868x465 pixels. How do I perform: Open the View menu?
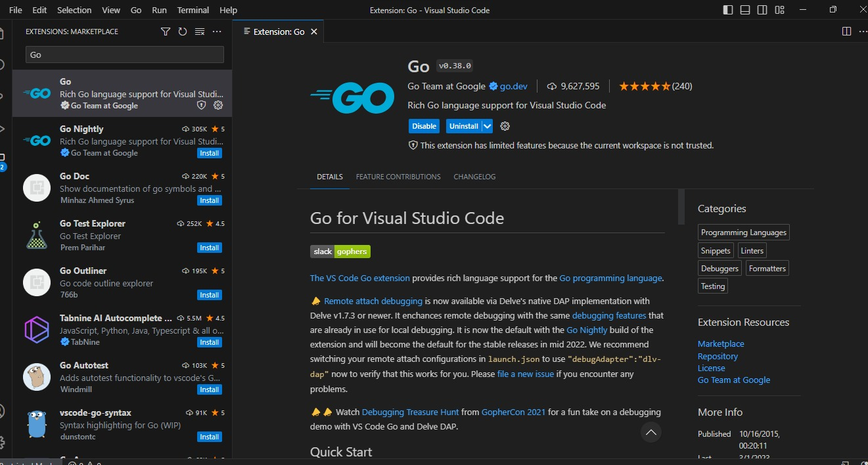(x=111, y=10)
